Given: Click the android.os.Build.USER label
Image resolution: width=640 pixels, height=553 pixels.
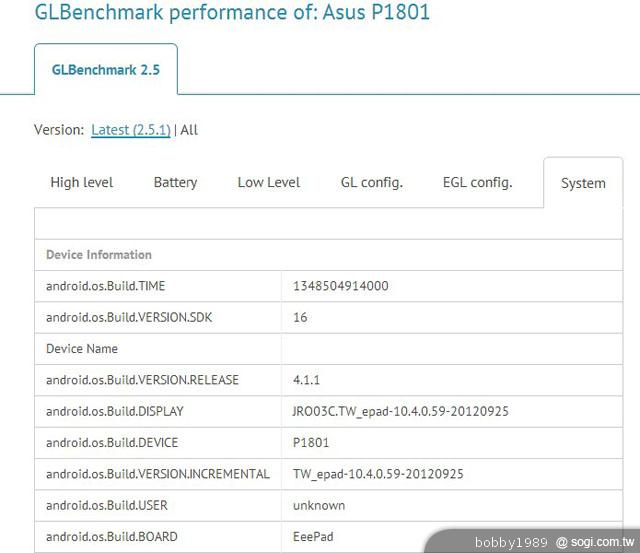Looking at the screenshot, I should coord(107,506).
